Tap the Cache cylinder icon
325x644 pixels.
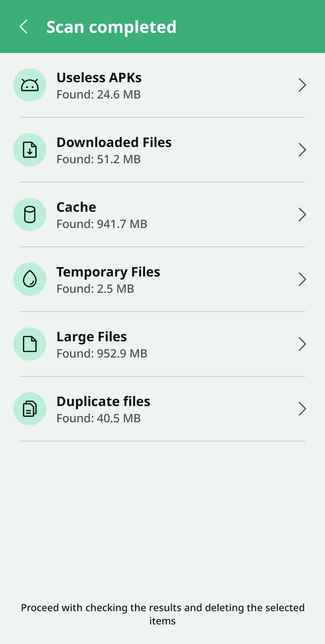click(x=30, y=214)
